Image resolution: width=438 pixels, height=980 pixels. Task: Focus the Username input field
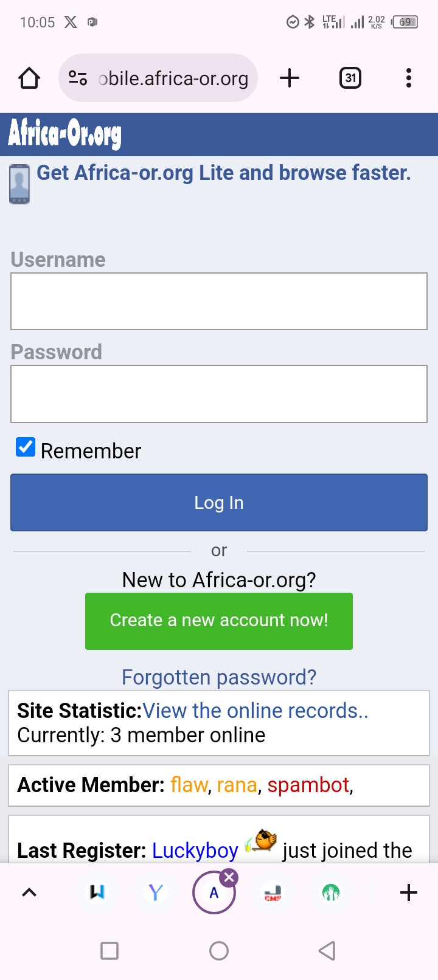(x=219, y=302)
